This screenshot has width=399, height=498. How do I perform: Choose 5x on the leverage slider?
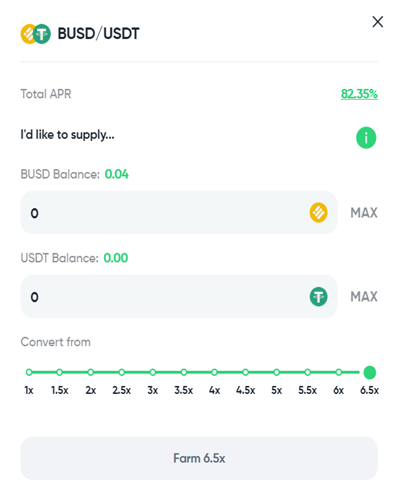point(276,372)
